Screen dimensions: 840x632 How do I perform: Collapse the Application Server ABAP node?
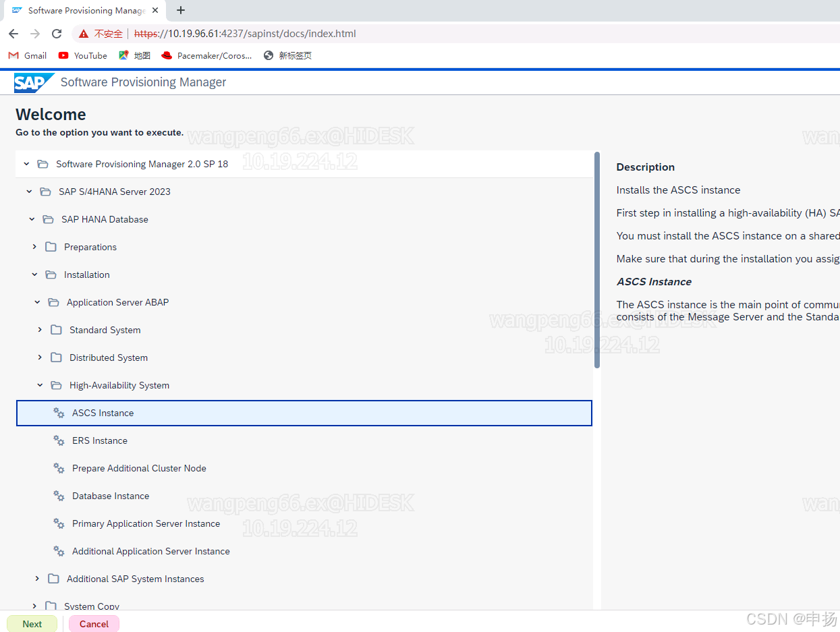point(37,302)
